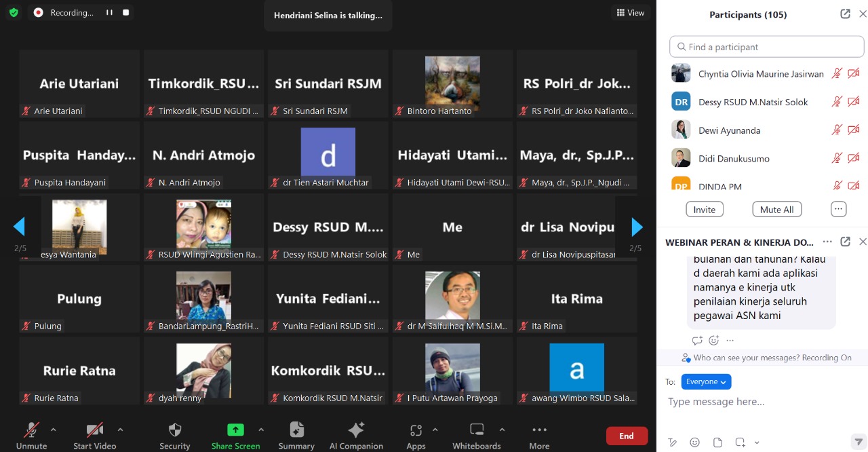868x452 pixels.
Task: Stop the recording
Action: tap(125, 12)
